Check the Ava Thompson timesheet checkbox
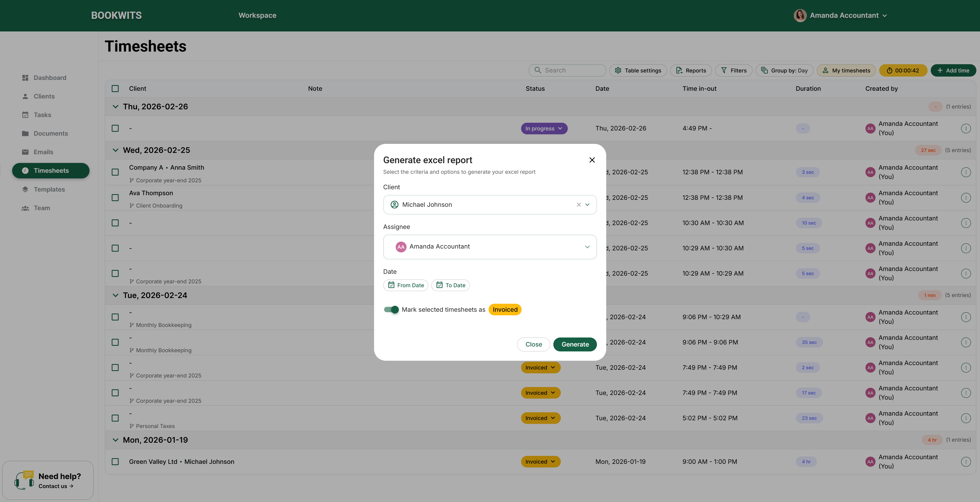The height and width of the screenshot is (502, 980). click(x=115, y=198)
